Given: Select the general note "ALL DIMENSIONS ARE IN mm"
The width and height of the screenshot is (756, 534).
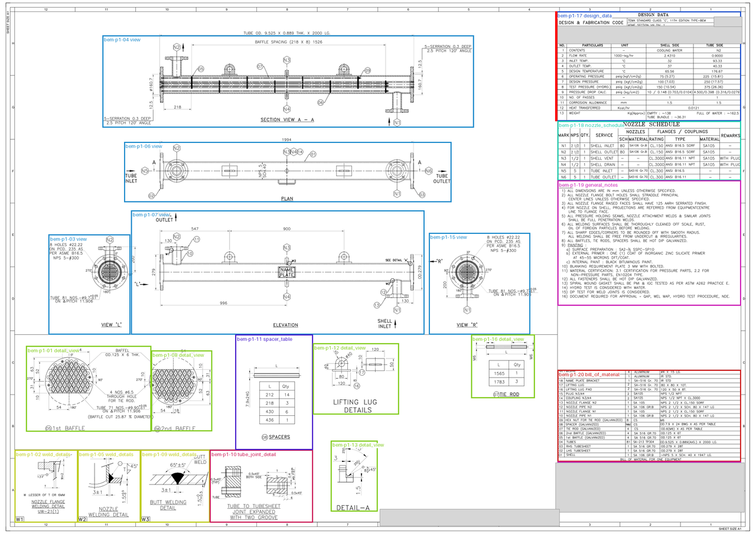Looking at the screenshot, I should (x=618, y=191).
